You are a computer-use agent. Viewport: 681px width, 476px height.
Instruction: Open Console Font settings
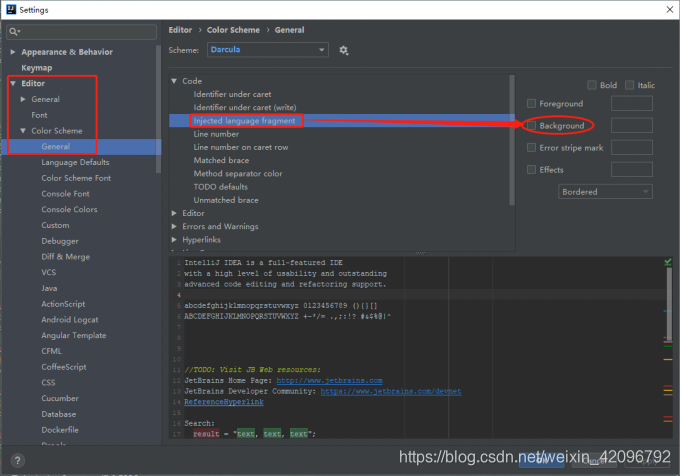(65, 194)
